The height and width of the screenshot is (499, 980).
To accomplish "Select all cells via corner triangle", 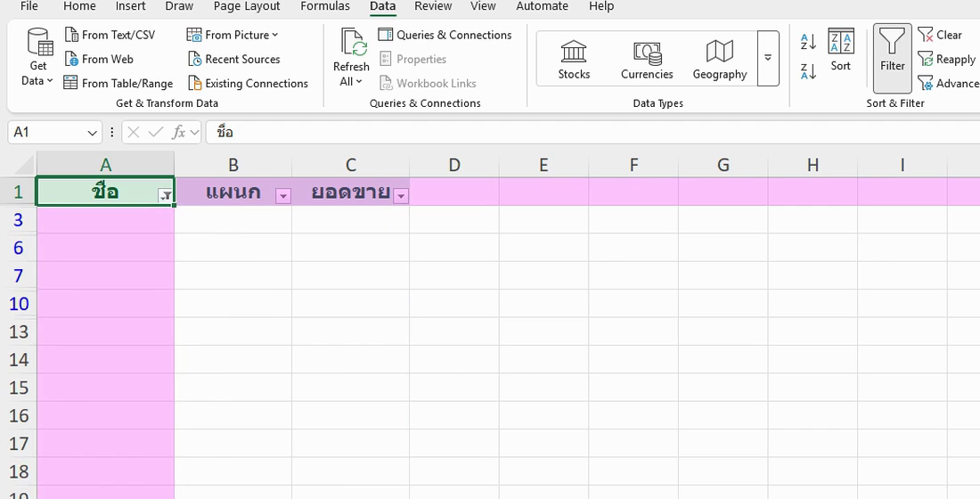I will (x=24, y=165).
